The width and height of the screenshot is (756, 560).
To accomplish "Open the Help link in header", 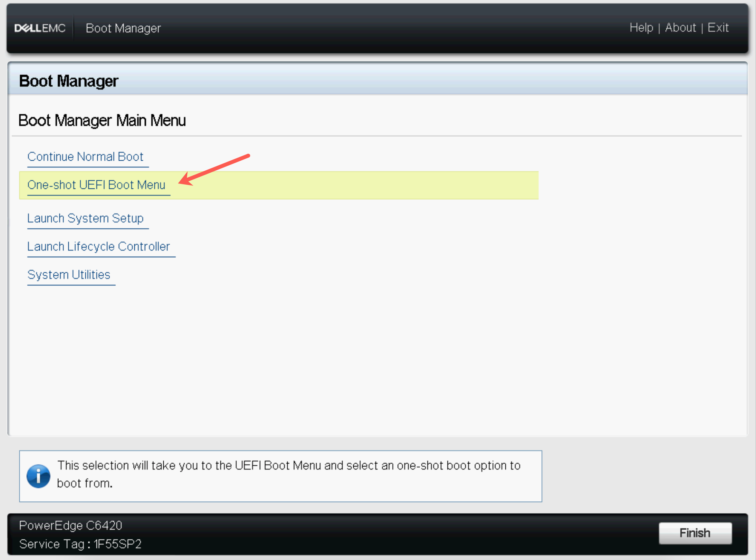I will pos(641,28).
